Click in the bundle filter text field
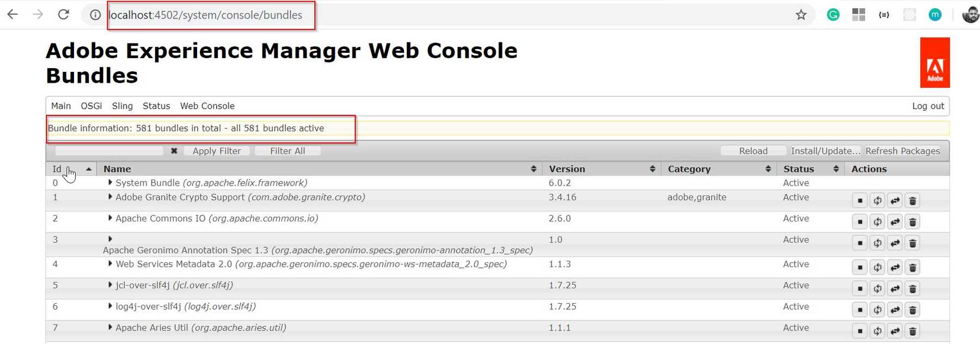This screenshot has height=344, width=980. click(x=109, y=151)
